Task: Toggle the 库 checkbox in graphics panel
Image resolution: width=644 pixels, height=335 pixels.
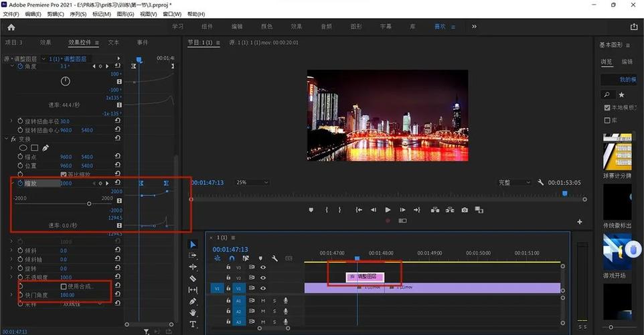Action: pyautogui.click(x=607, y=121)
